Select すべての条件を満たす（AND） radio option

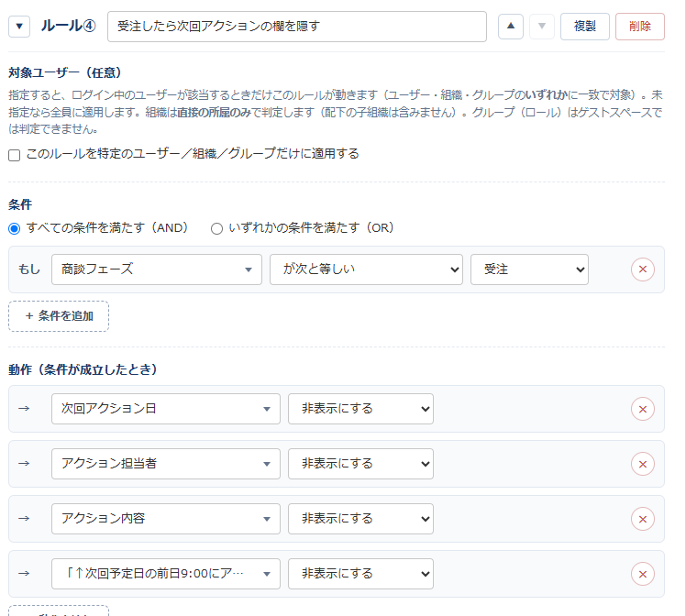pyautogui.click(x=15, y=228)
